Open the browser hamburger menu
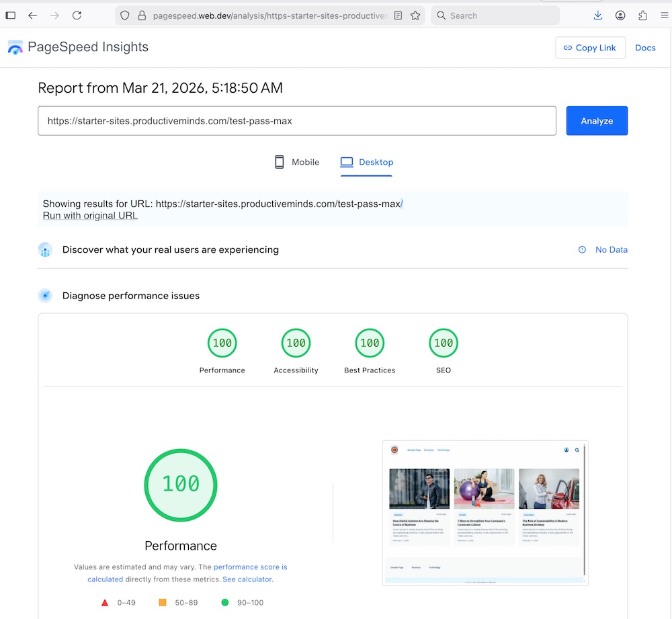This screenshot has width=672, height=619. 664,15
